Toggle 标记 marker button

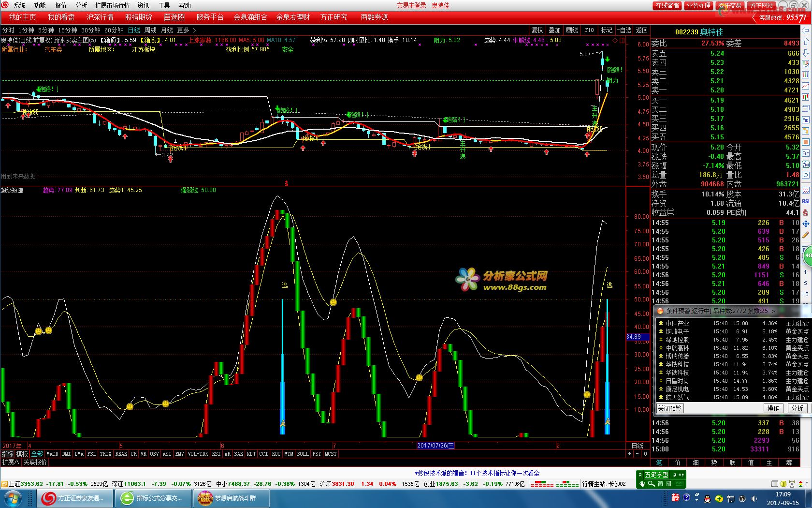tap(607, 30)
